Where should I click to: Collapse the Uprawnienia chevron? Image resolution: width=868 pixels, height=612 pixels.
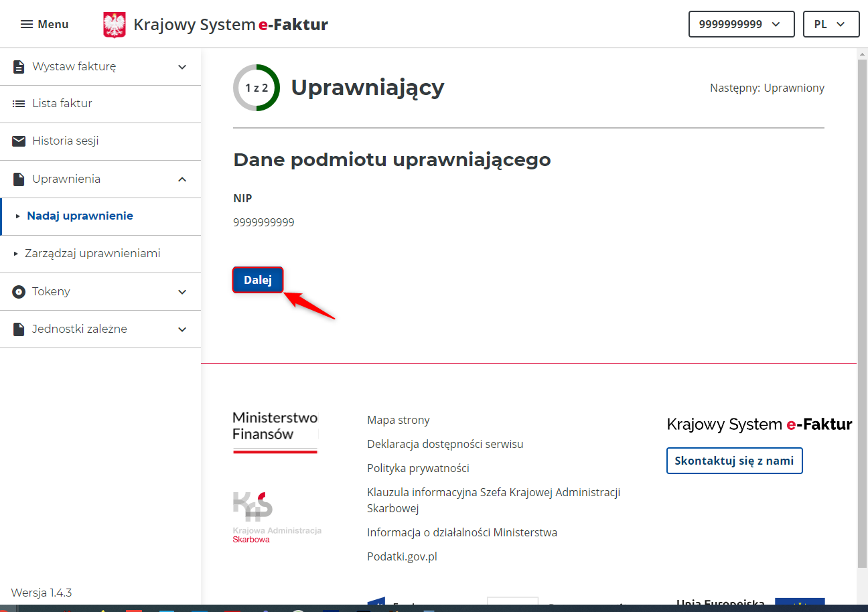[x=182, y=179]
